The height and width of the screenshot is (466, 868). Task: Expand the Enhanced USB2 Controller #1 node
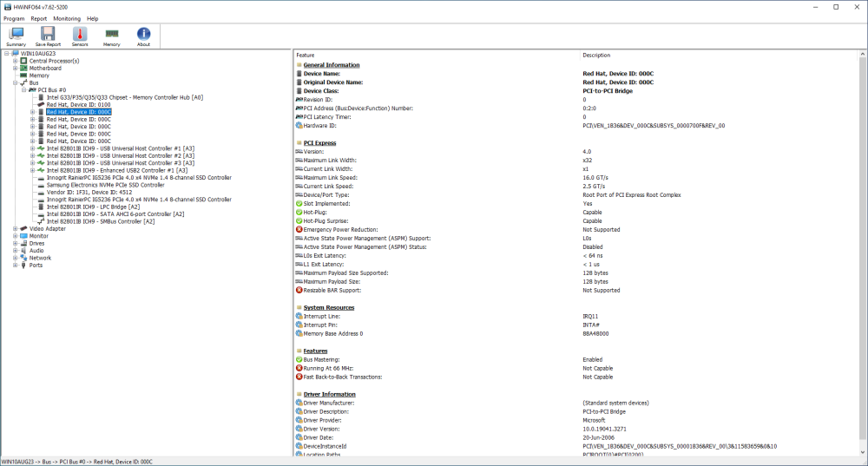pos(33,170)
